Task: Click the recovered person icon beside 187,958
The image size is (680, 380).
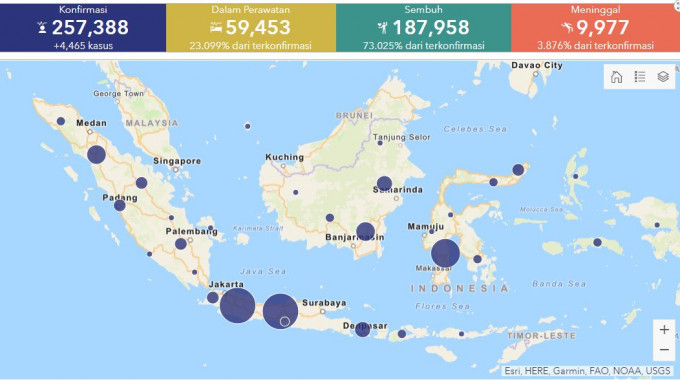Action: tap(382, 28)
